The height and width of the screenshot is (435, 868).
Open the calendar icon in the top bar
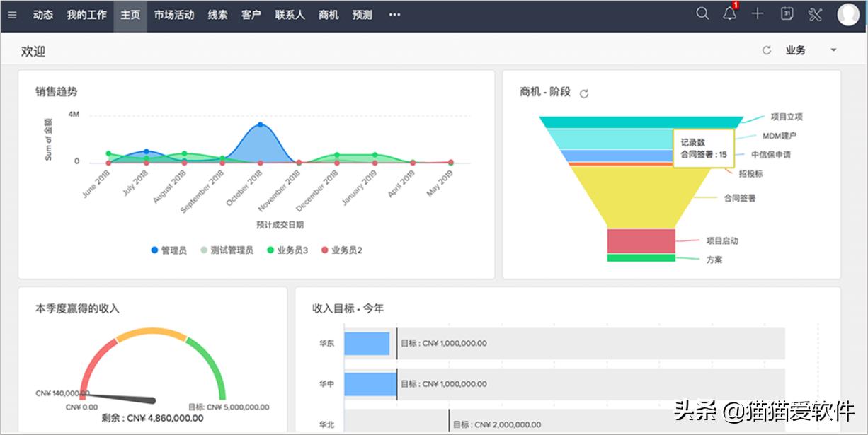point(786,14)
